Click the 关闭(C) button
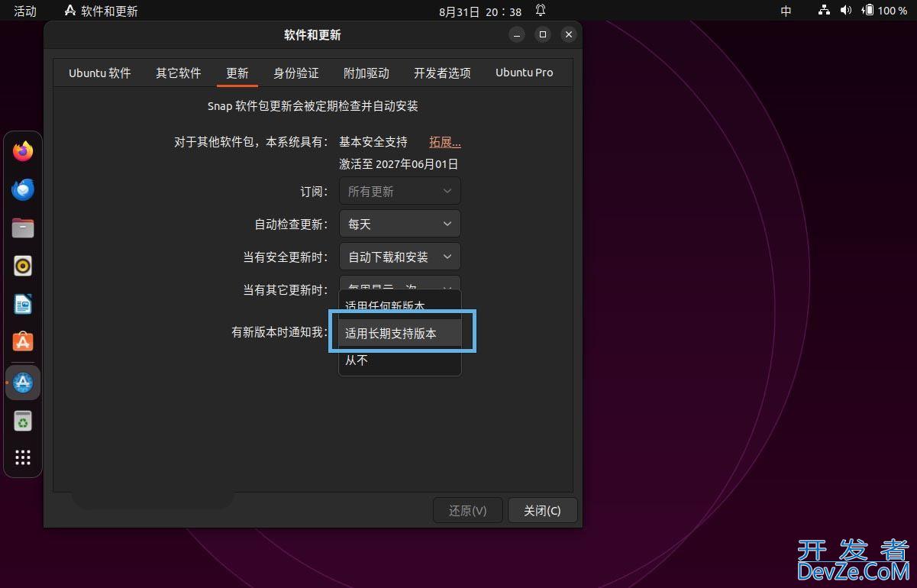This screenshot has height=588, width=917. click(x=542, y=510)
